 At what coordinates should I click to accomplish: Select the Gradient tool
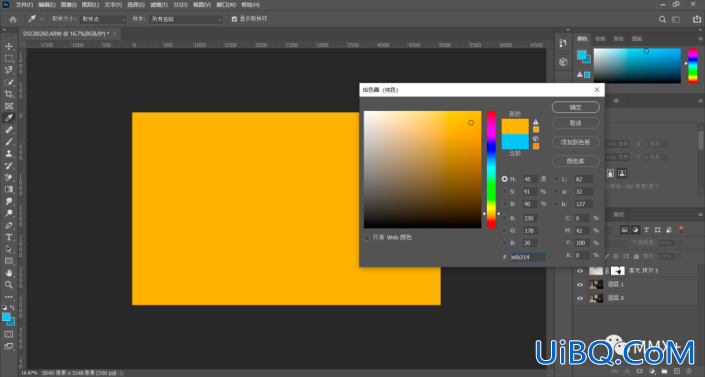(9, 189)
